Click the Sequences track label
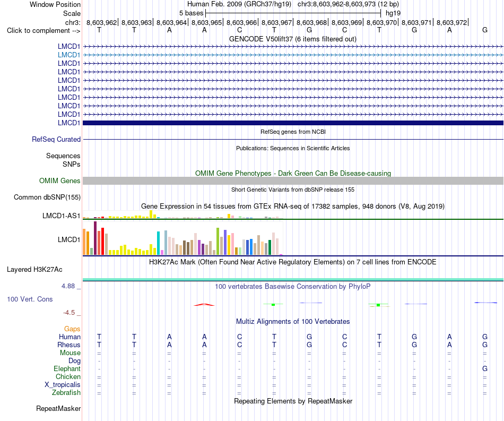The image size is (504, 421). 63,156
